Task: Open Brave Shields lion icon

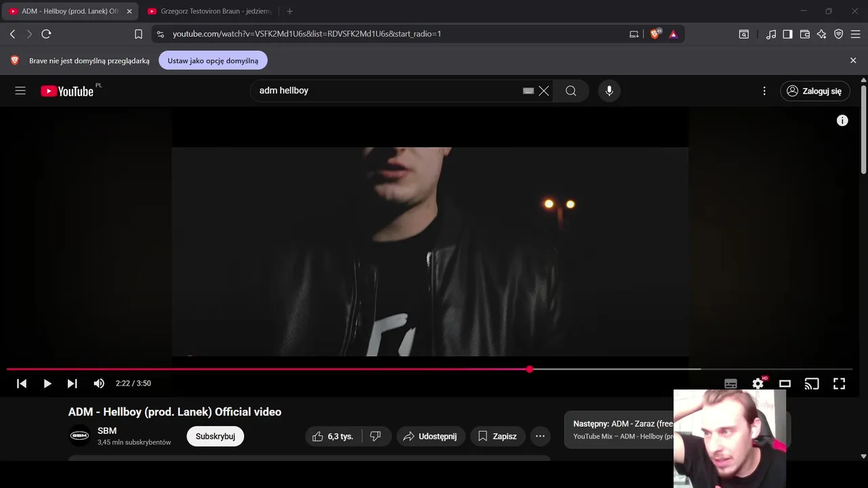Action: click(x=655, y=34)
